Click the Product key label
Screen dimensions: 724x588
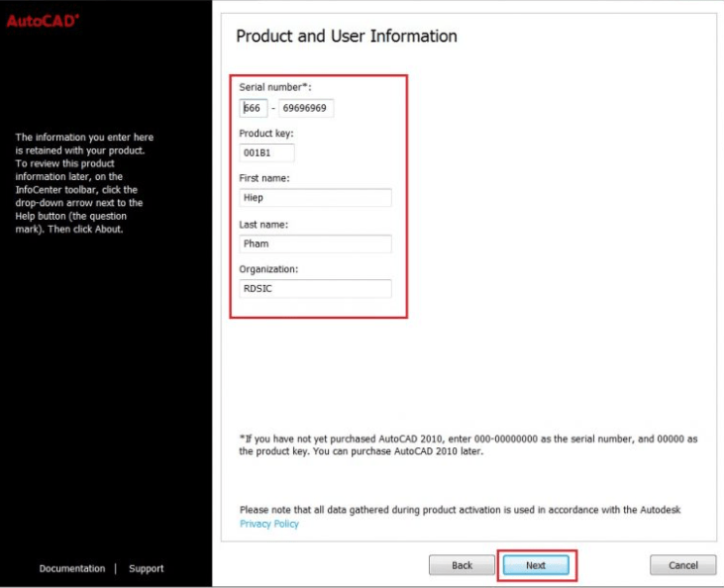pyautogui.click(x=266, y=134)
